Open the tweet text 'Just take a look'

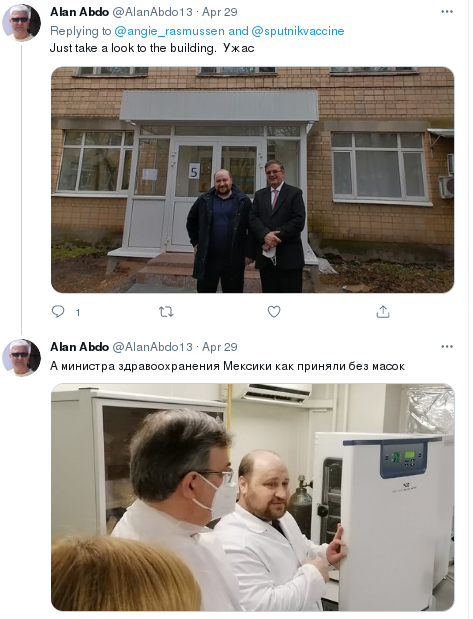[x=152, y=48]
